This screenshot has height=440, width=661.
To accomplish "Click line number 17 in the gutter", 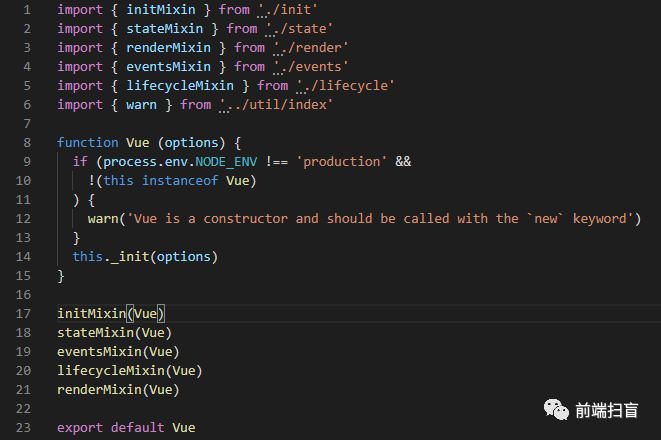I will point(23,313).
